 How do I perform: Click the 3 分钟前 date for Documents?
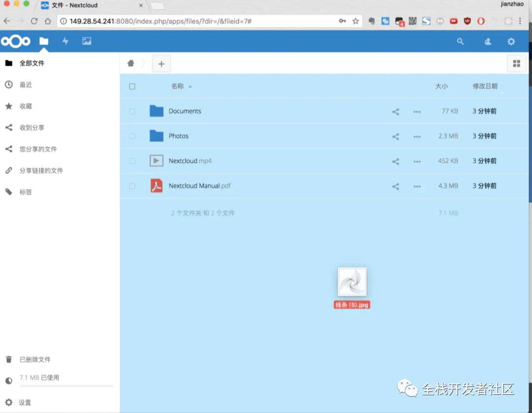[x=485, y=111]
